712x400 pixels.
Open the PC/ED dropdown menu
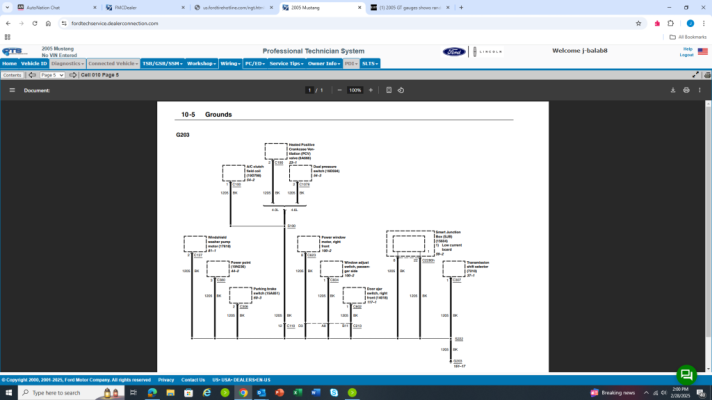tap(255, 64)
